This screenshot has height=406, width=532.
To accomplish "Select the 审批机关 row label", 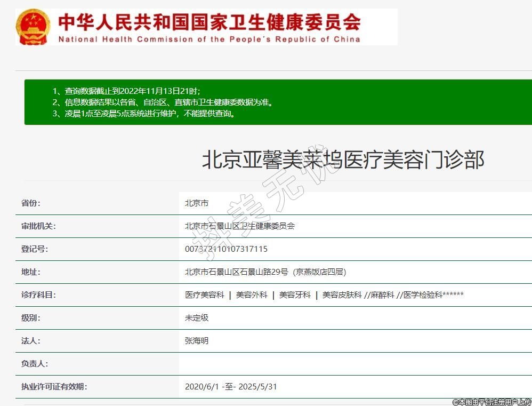I will coord(38,226).
